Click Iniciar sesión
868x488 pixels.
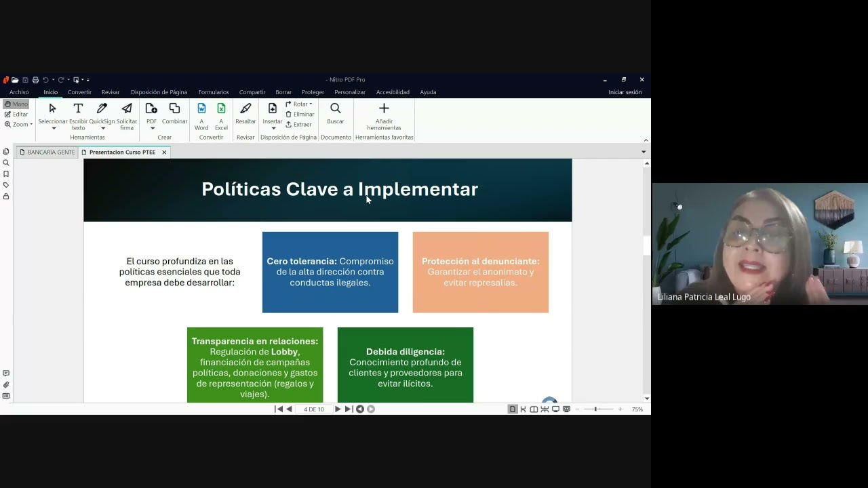(625, 92)
